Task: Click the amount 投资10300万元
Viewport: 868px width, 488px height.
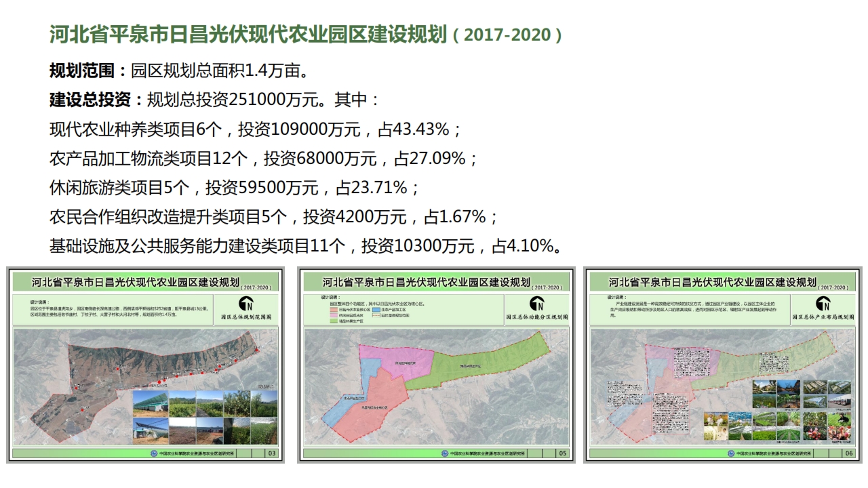Action: coord(418,246)
